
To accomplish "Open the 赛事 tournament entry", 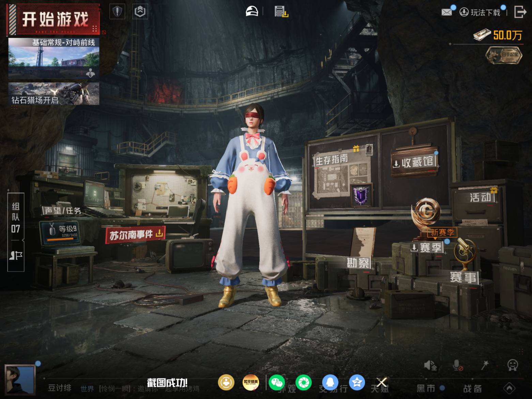I will click(463, 277).
